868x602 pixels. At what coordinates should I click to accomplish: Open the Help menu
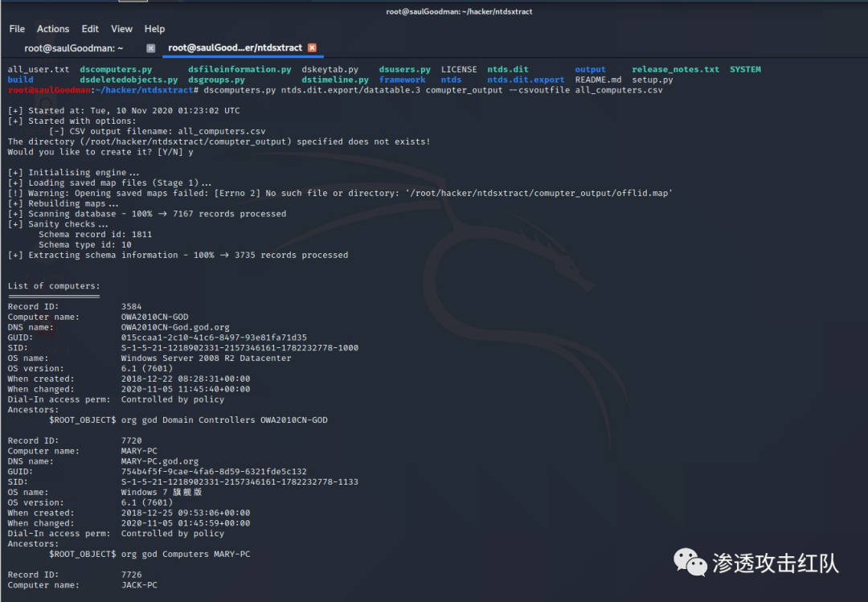[x=154, y=28]
